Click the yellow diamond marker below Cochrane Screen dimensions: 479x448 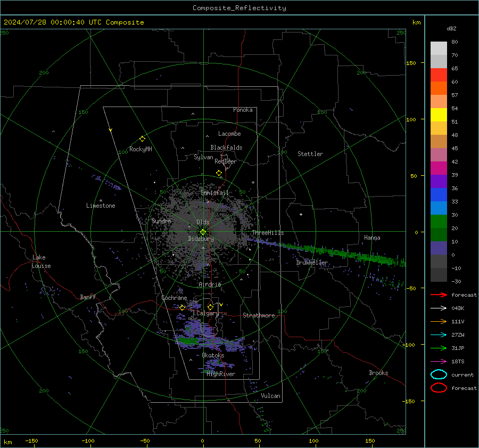pos(183,308)
